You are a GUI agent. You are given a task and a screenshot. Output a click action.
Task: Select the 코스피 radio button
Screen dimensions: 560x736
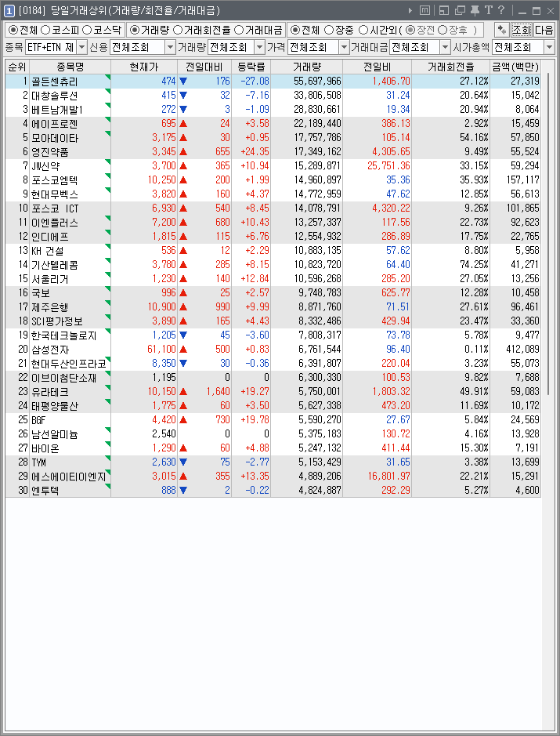45,30
